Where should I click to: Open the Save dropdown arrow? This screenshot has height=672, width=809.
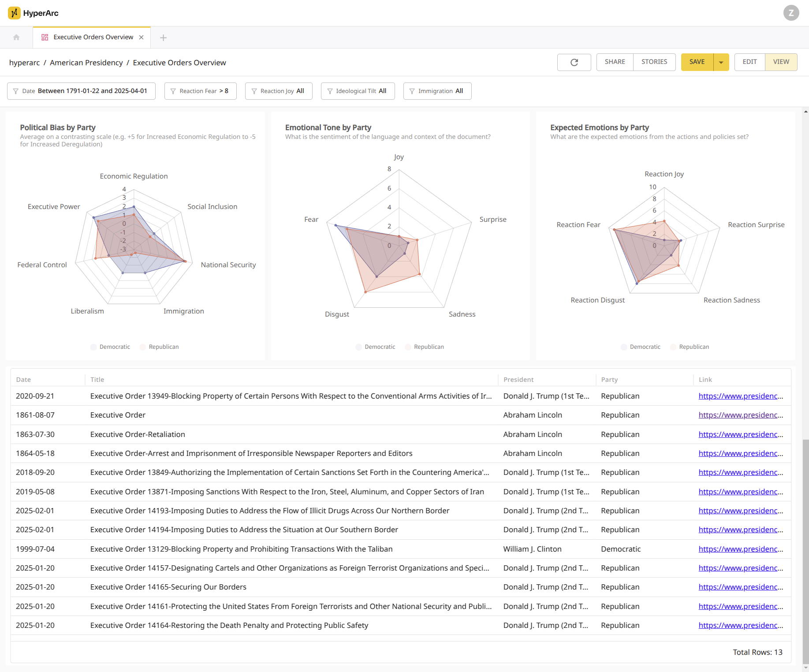[721, 62]
